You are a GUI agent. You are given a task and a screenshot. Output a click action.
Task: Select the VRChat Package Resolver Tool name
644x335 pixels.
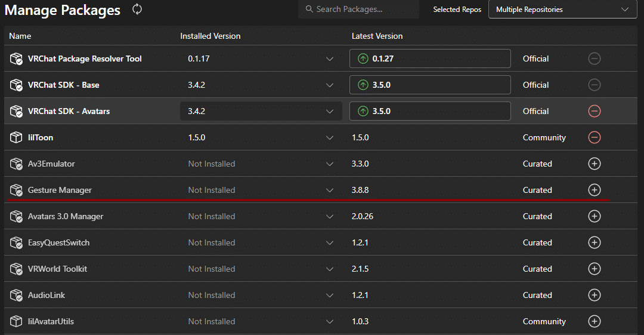(x=85, y=59)
